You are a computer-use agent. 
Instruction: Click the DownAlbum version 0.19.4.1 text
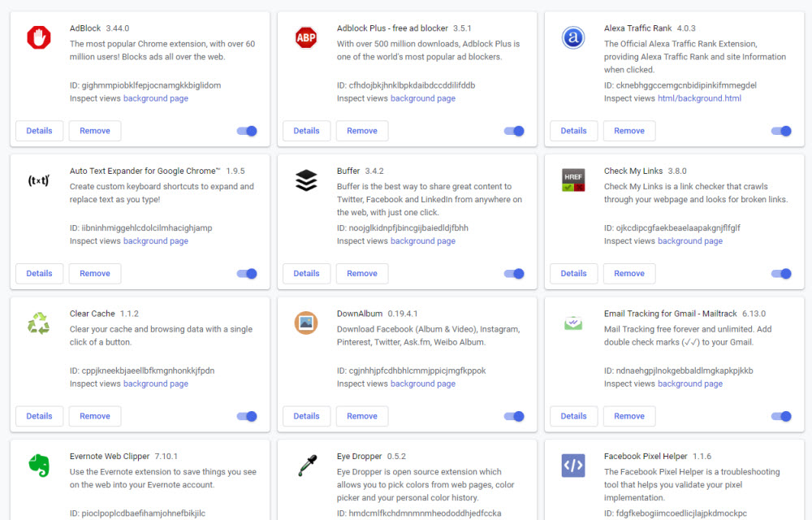point(403,314)
